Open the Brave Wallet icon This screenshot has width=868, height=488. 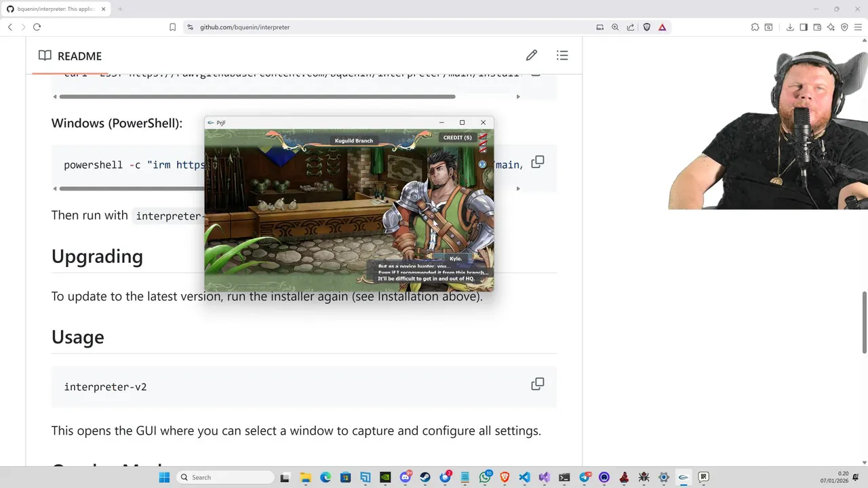click(x=817, y=27)
